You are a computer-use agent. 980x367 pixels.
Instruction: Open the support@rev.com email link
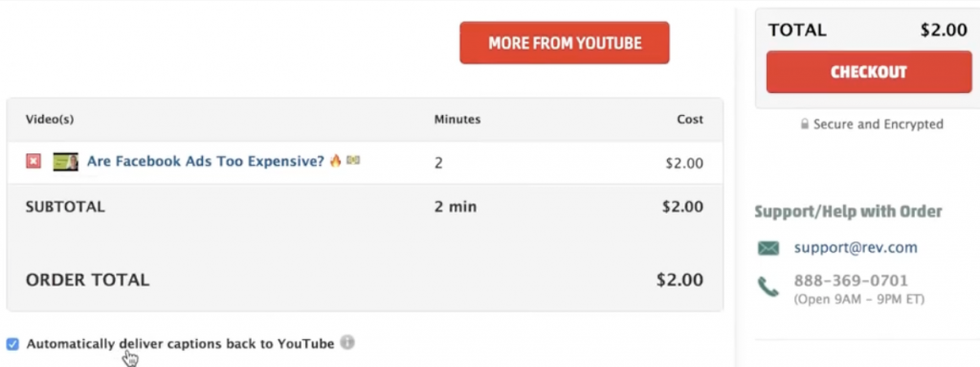(x=856, y=247)
